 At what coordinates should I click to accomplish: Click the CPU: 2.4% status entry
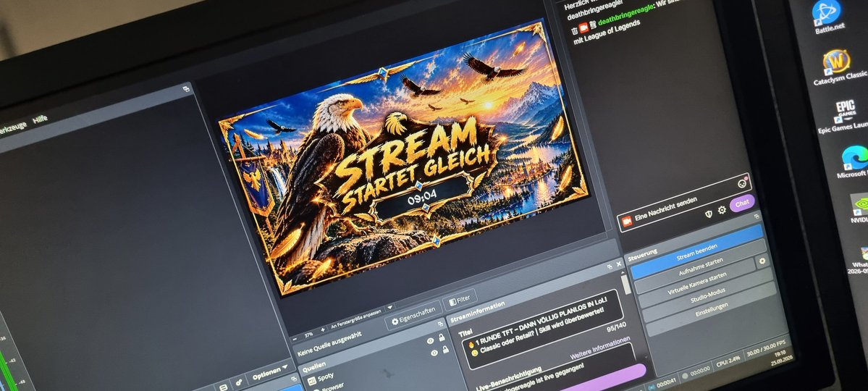[729, 362]
